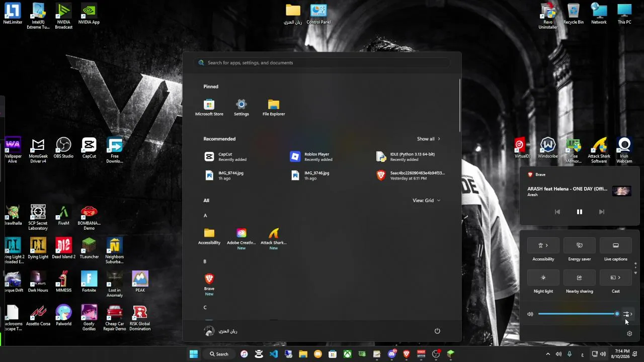Skip to next track in media panel
Screen dimensions: 644x362
coord(602,212)
